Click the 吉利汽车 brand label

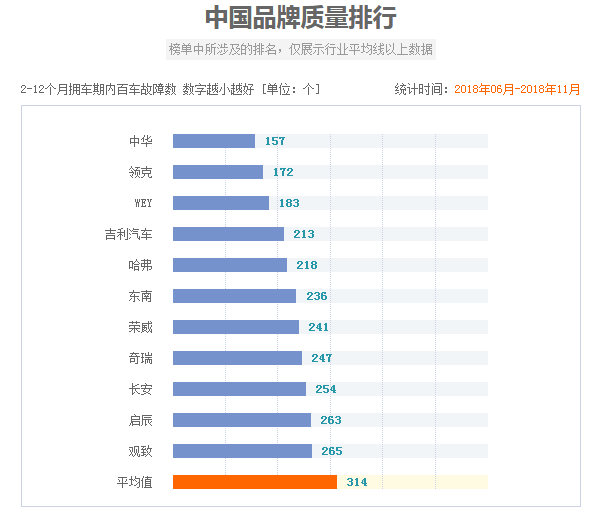click(128, 234)
